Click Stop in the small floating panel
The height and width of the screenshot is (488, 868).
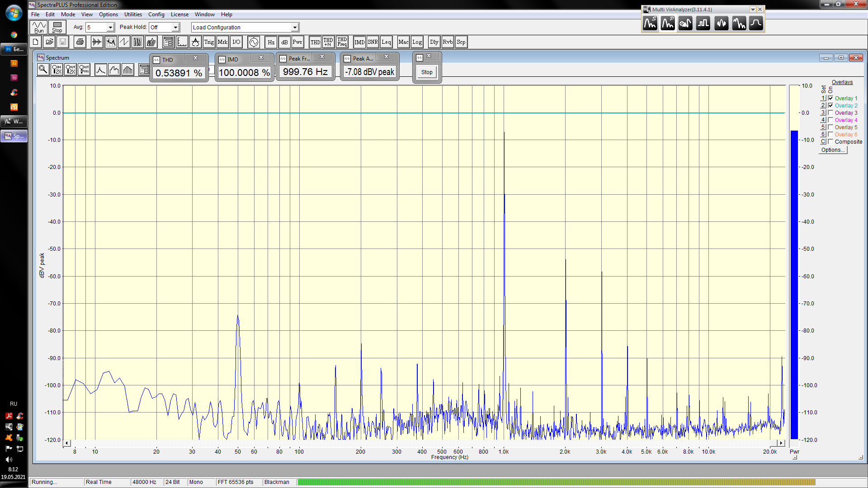coord(426,72)
